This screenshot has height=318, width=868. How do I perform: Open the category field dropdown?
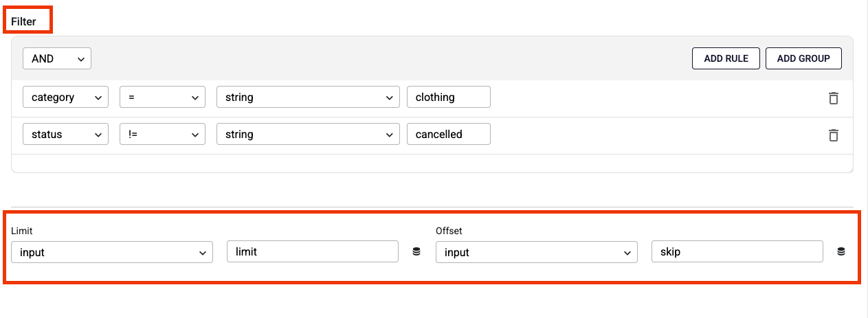pyautogui.click(x=65, y=98)
